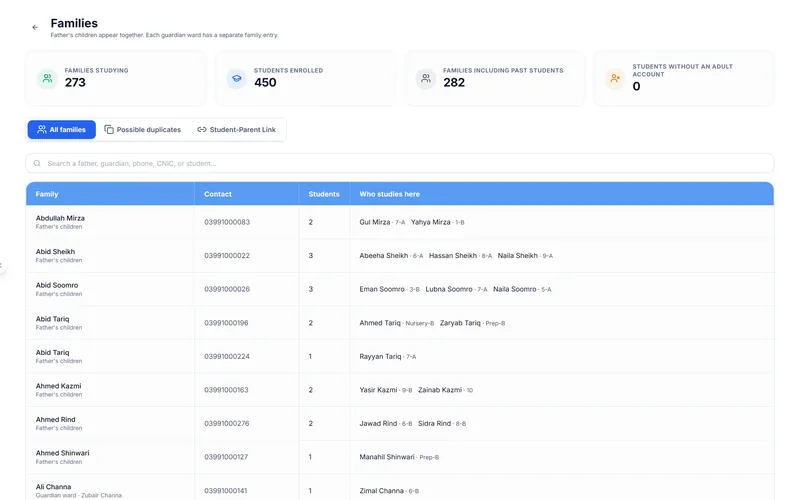This screenshot has height=500, width=800.
Task: Click the Students Enrolled 450 card
Action: (305, 79)
